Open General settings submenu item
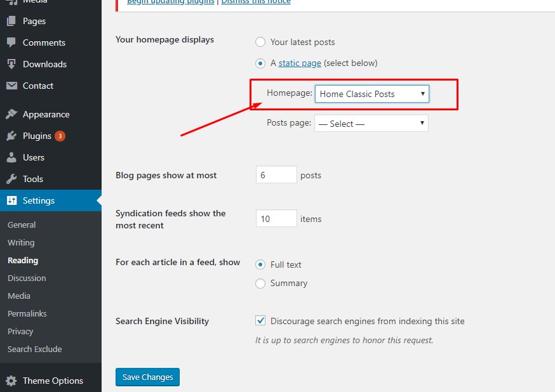The height and width of the screenshot is (392, 555). pos(22,225)
